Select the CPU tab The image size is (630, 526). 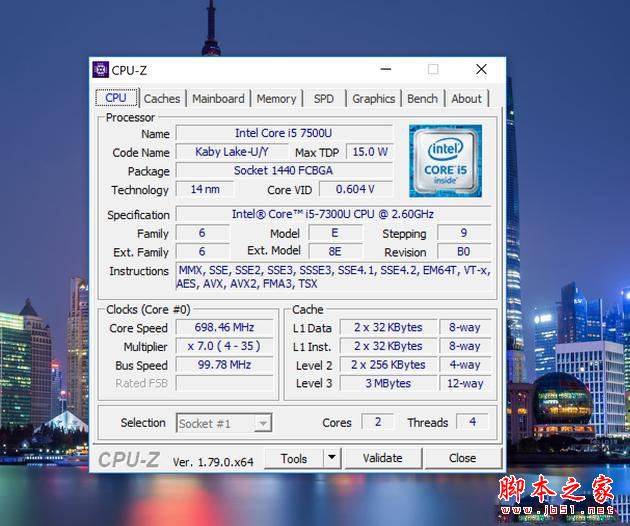116,98
